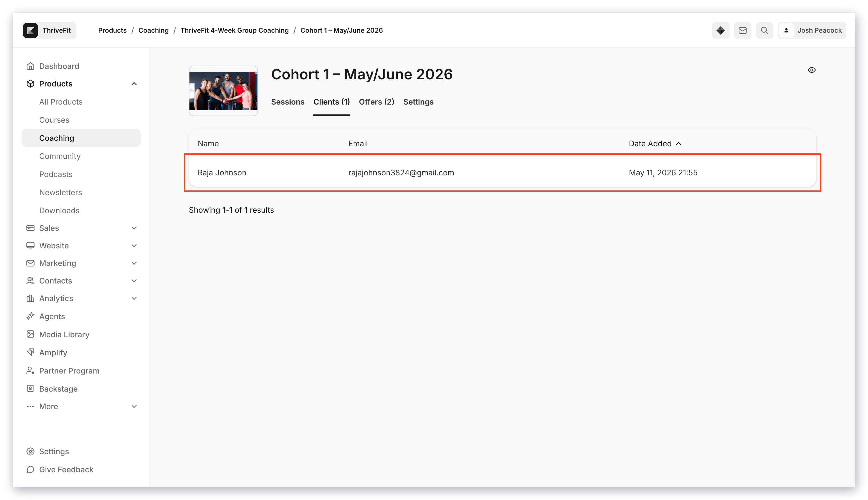The width and height of the screenshot is (868, 500).
Task: Open Settings gear icon in sidebar
Action: pyautogui.click(x=30, y=451)
